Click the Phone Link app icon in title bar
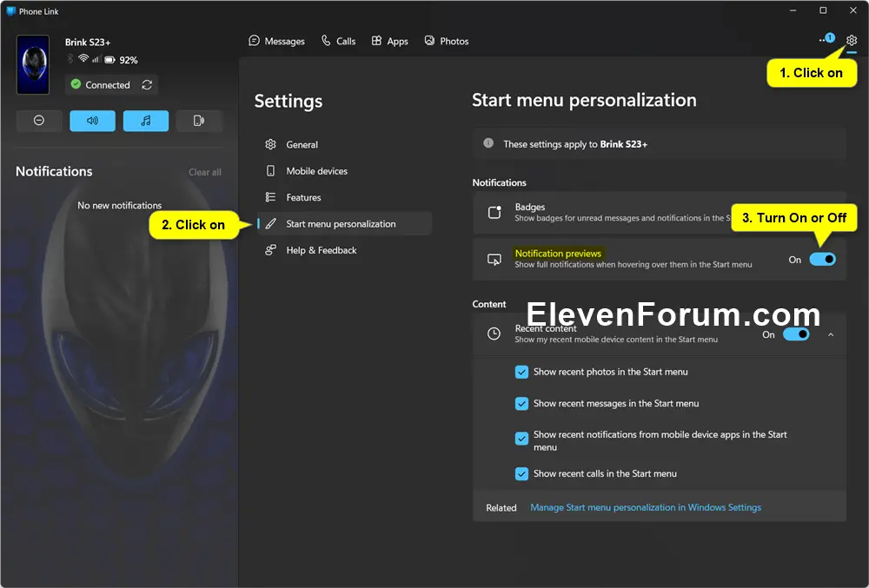This screenshot has height=588, width=869. (10, 11)
